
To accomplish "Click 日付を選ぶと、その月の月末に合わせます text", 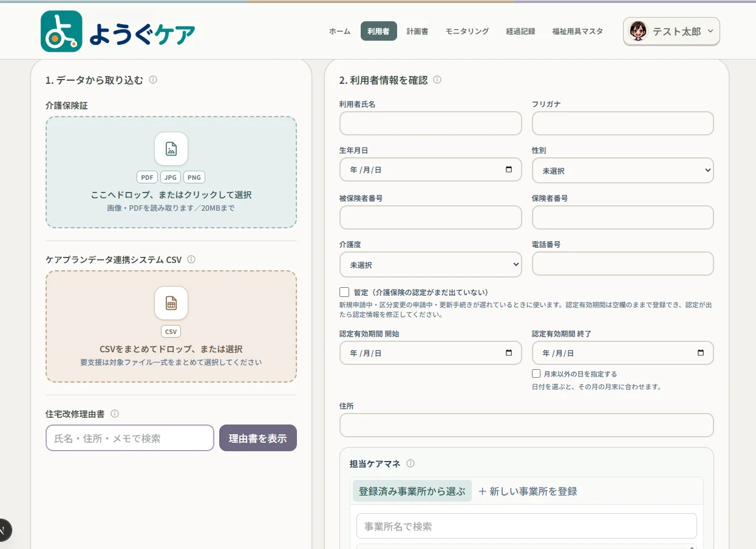I will click(596, 387).
